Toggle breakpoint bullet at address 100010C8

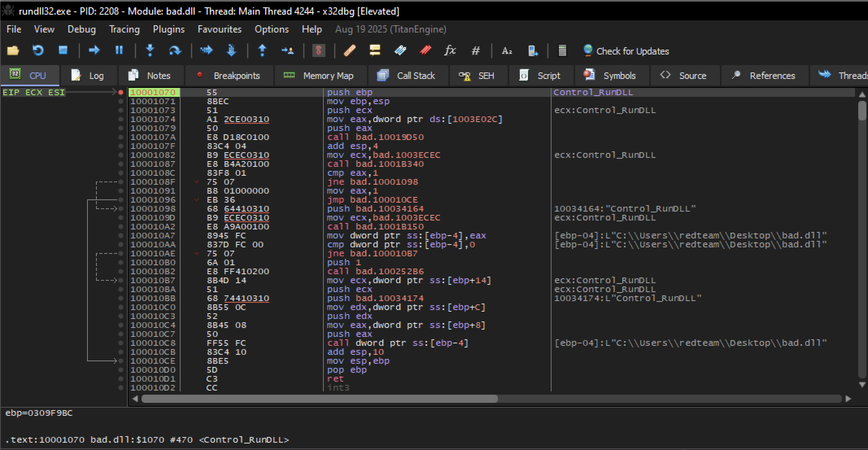coord(121,343)
